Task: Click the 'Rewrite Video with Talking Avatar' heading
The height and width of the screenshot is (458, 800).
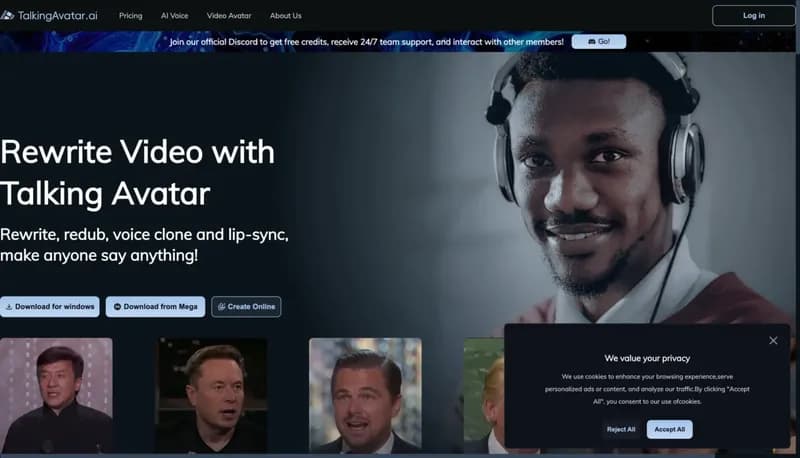Action: (138, 173)
